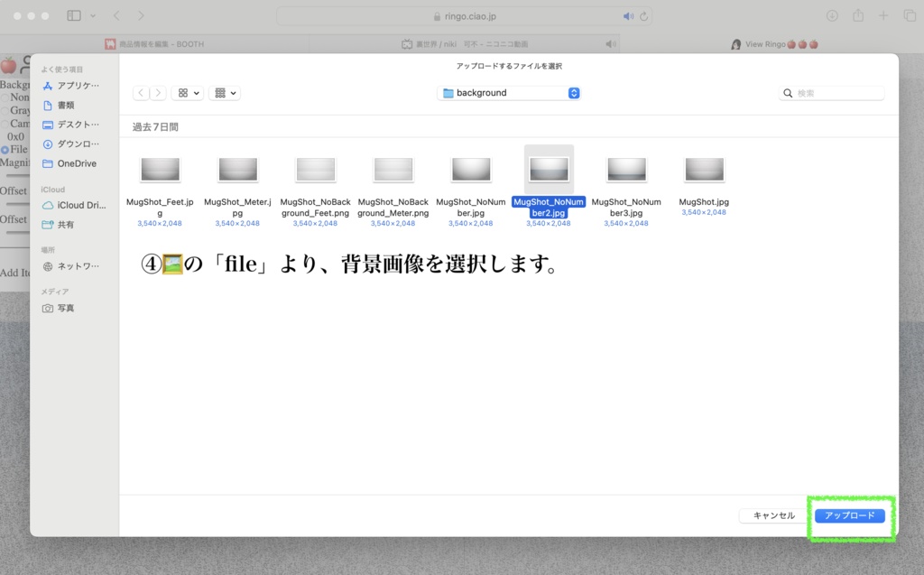Click Safari forward navigation arrow

point(141,16)
